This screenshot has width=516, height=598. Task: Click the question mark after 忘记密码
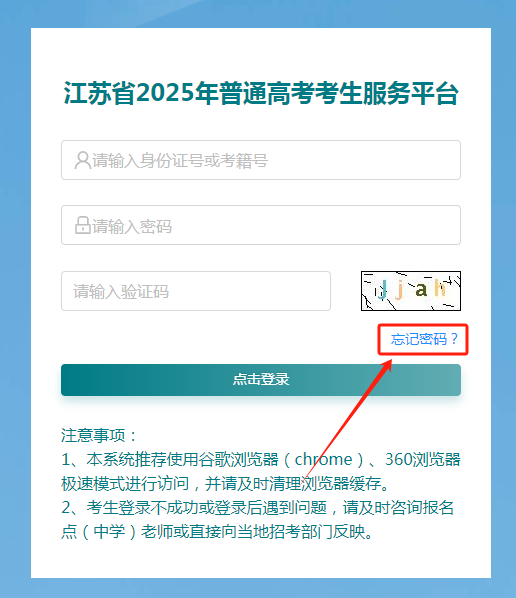click(454, 339)
